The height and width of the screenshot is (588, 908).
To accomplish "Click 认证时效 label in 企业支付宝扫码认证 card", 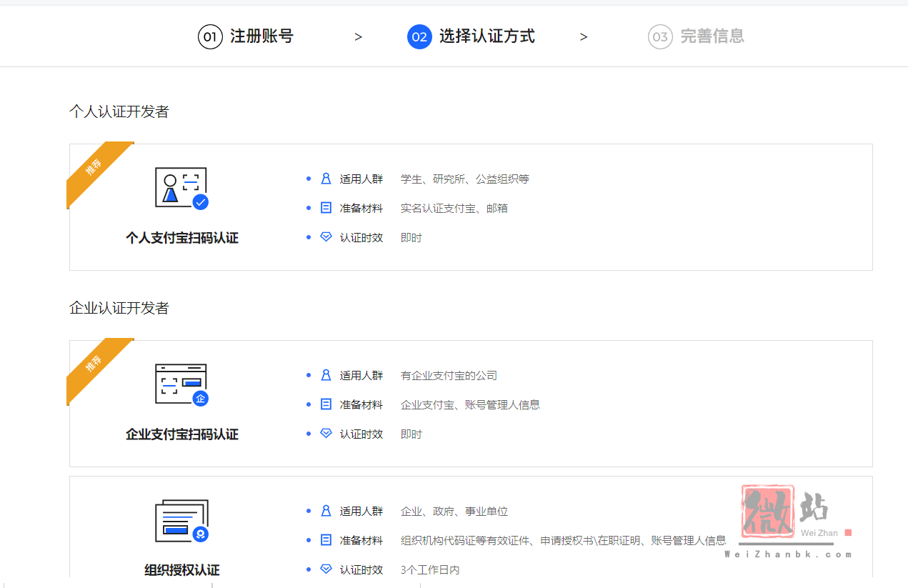I will [x=361, y=434].
